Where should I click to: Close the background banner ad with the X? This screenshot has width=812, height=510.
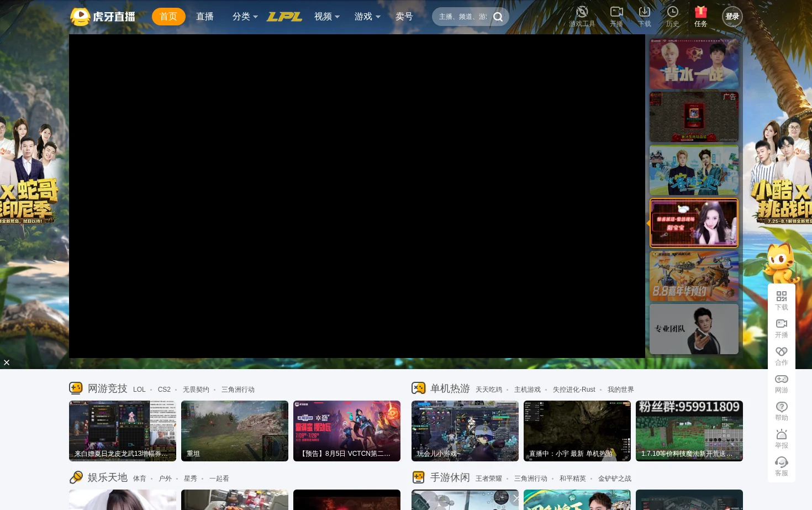(x=7, y=362)
